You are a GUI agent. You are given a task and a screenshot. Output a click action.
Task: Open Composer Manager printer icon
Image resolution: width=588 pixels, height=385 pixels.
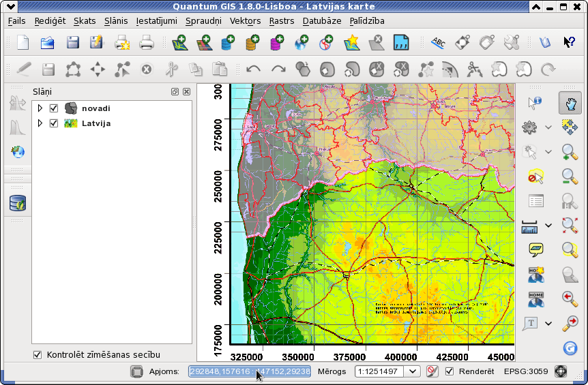146,42
